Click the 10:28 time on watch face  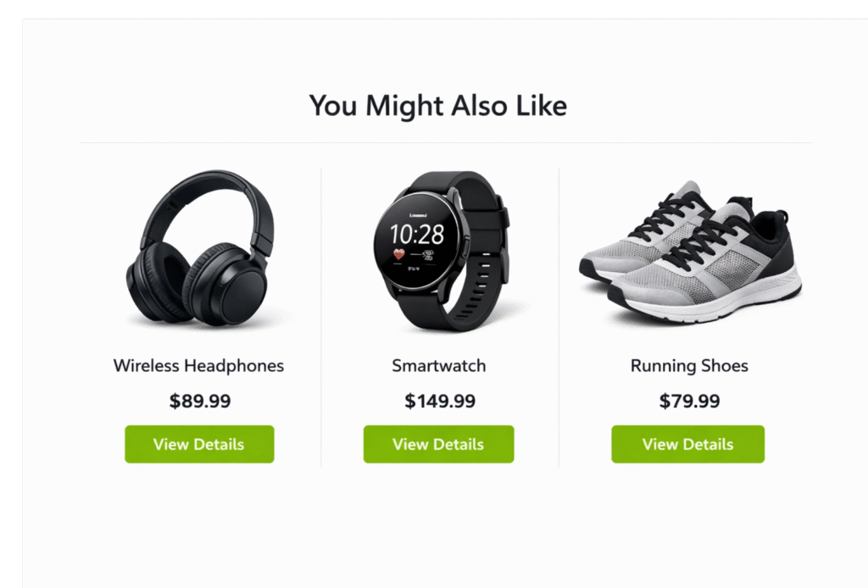[x=417, y=235]
